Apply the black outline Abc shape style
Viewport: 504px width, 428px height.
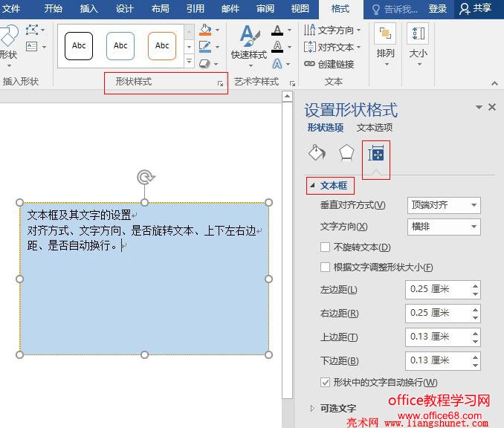tap(79, 46)
